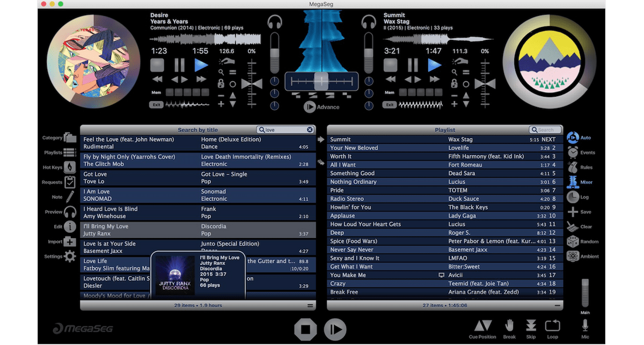
Task: Select 'Radio Stereo' playlist row
Action: 445,199
